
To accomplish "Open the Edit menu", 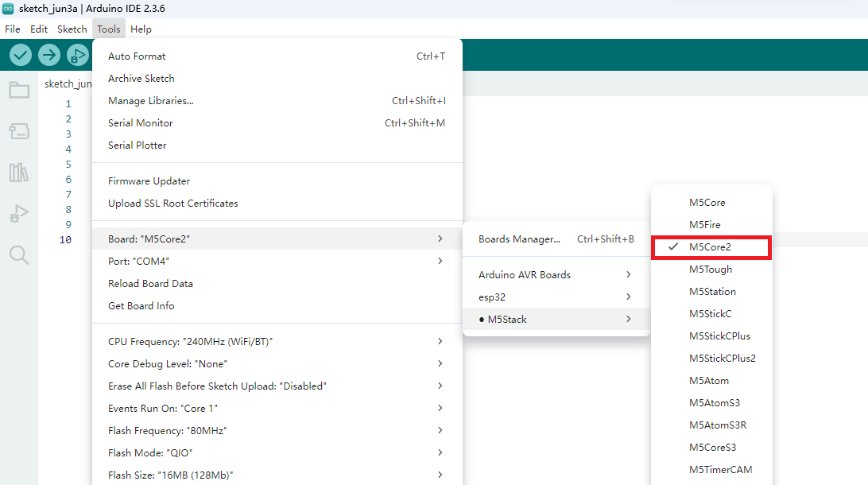I will 39,29.
